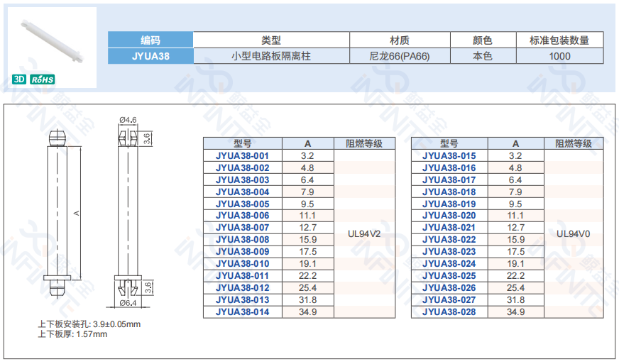This screenshot has width=619, height=364.
Task: Click the 尼龙66(PA66) material cell
Action: pyautogui.click(x=400, y=56)
